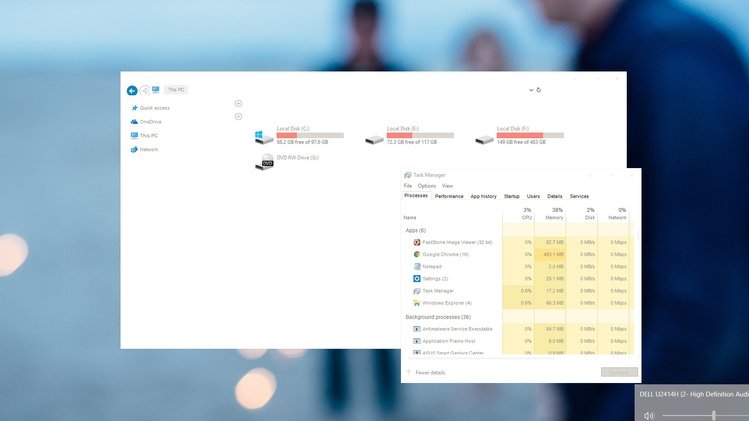Open the address bar history dropdown
Screen dimensions: 749x421
coord(531,90)
